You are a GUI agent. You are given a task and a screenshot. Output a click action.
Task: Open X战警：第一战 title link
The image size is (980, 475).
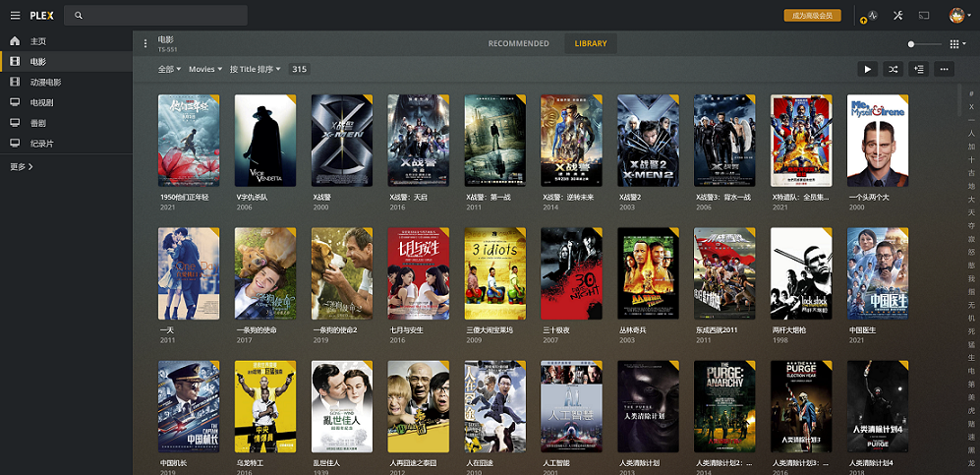click(x=489, y=198)
